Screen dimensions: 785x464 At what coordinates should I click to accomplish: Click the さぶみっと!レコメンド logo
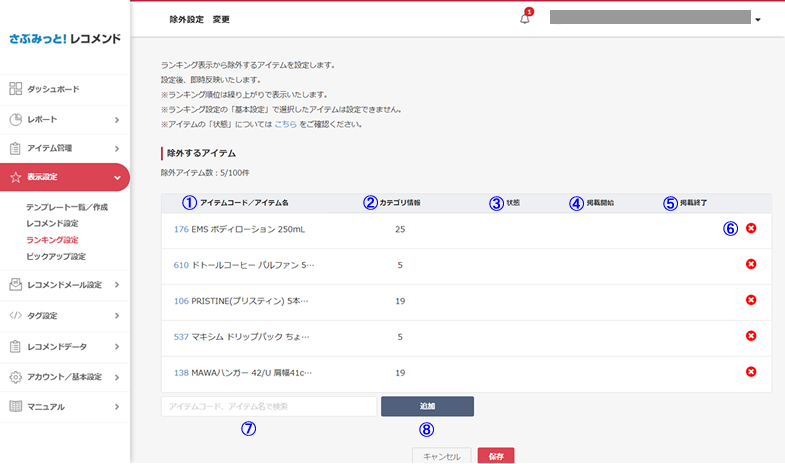coord(65,39)
